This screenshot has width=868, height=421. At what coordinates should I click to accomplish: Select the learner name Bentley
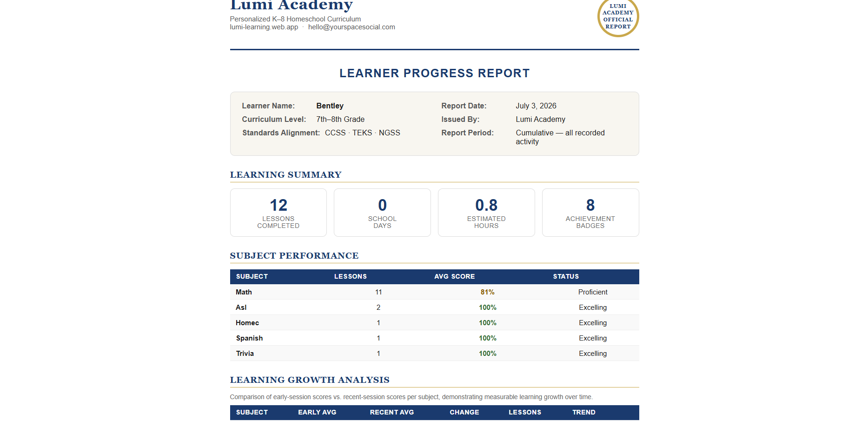(330, 106)
